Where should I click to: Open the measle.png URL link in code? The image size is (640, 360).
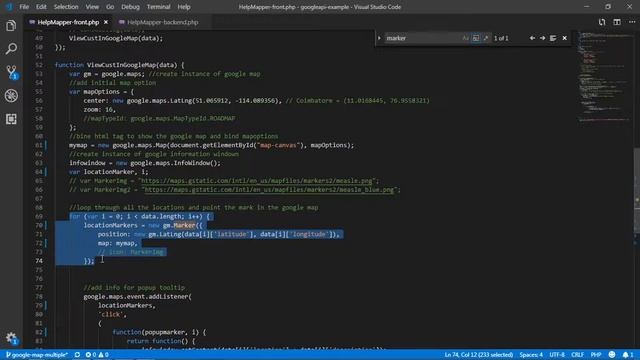pyautogui.click(x=258, y=181)
